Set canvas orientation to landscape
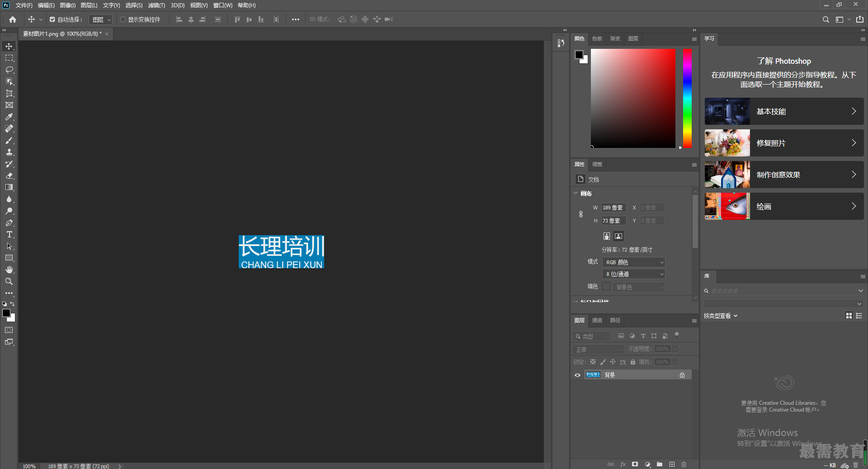 click(618, 236)
